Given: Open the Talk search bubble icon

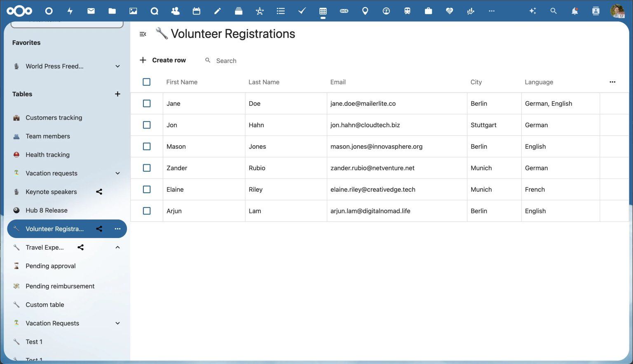Looking at the screenshot, I should (x=154, y=11).
